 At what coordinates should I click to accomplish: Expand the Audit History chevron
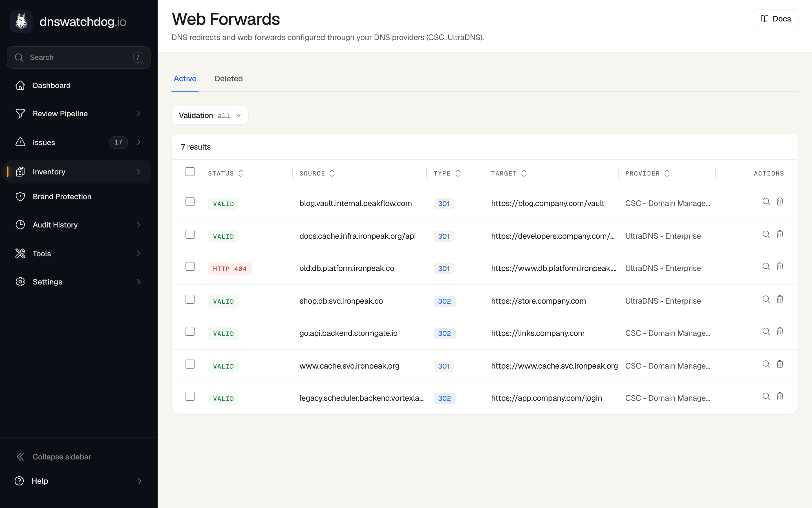click(x=139, y=224)
